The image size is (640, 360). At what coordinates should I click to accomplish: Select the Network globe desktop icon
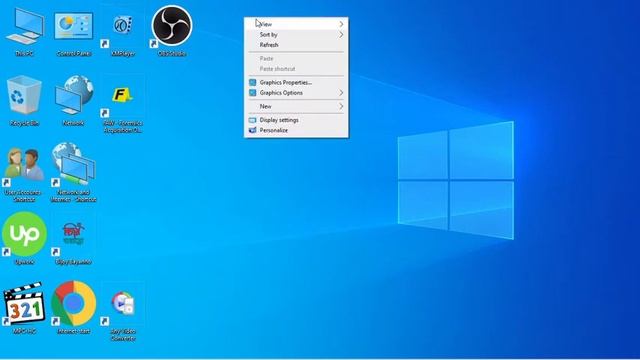74,95
